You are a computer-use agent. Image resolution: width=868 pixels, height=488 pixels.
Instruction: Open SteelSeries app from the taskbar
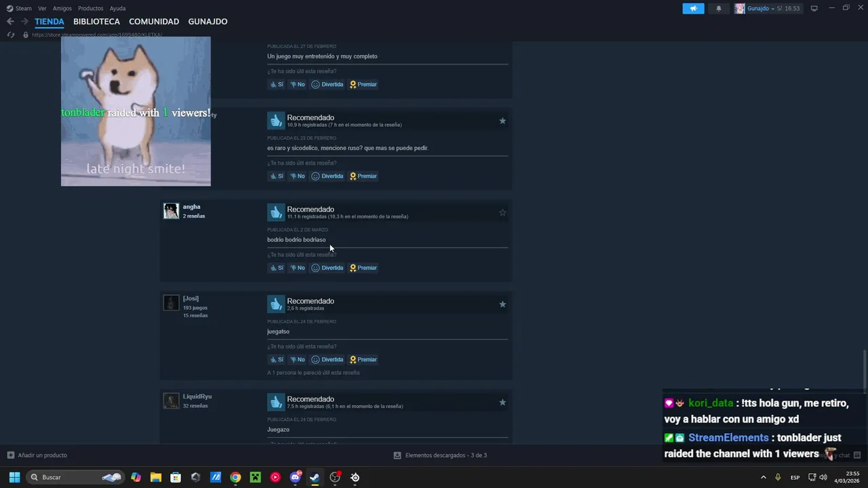[355, 477]
